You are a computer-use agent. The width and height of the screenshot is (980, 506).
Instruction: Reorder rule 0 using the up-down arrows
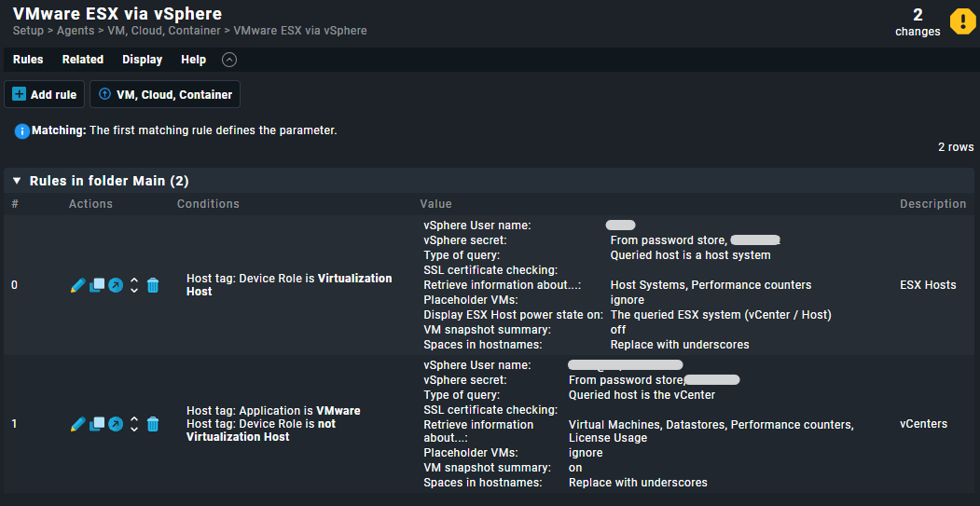click(133, 285)
